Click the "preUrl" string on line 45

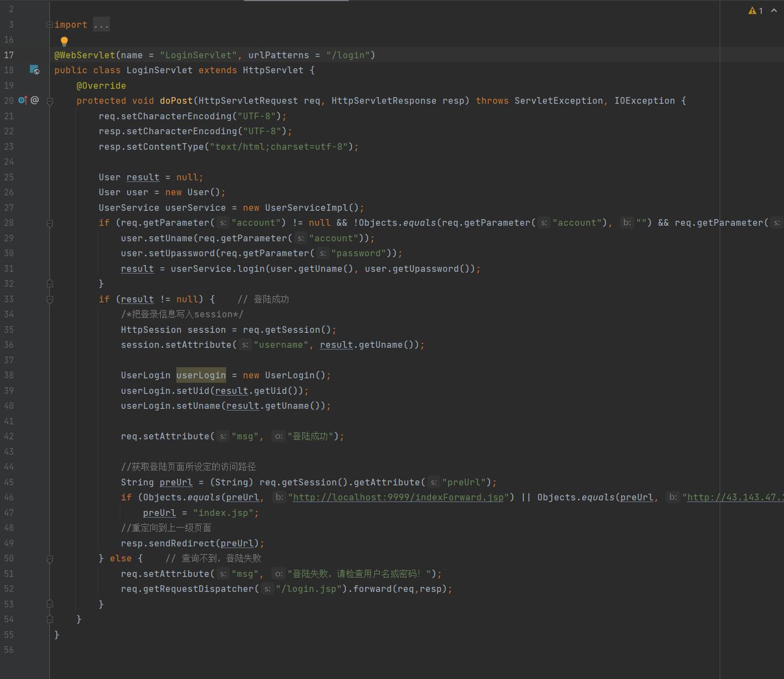tap(464, 483)
